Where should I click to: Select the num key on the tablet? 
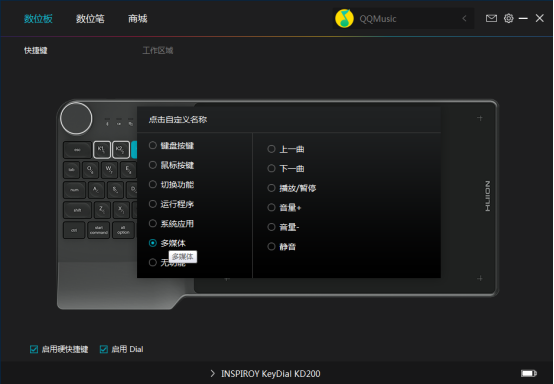click(75, 190)
